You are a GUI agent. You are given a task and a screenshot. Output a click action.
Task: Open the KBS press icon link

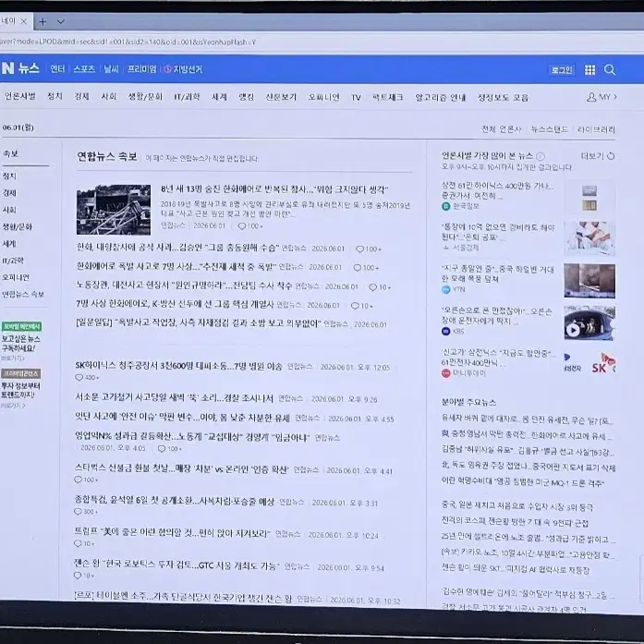[446, 331]
